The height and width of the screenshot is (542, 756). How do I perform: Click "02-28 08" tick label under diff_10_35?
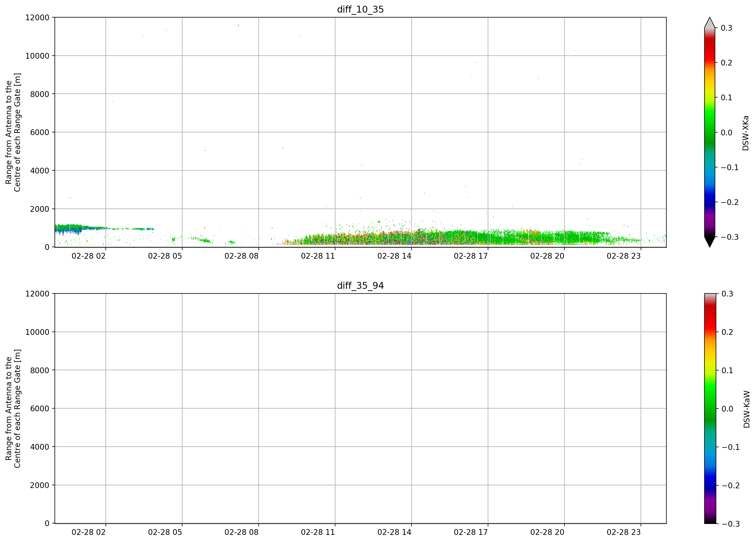coord(242,256)
